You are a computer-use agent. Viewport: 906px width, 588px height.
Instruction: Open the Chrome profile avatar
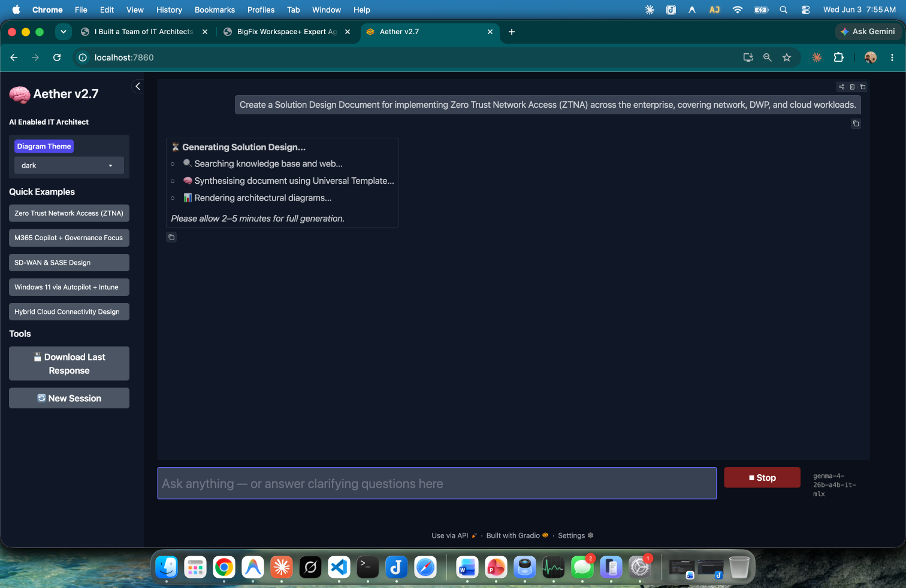(x=871, y=57)
